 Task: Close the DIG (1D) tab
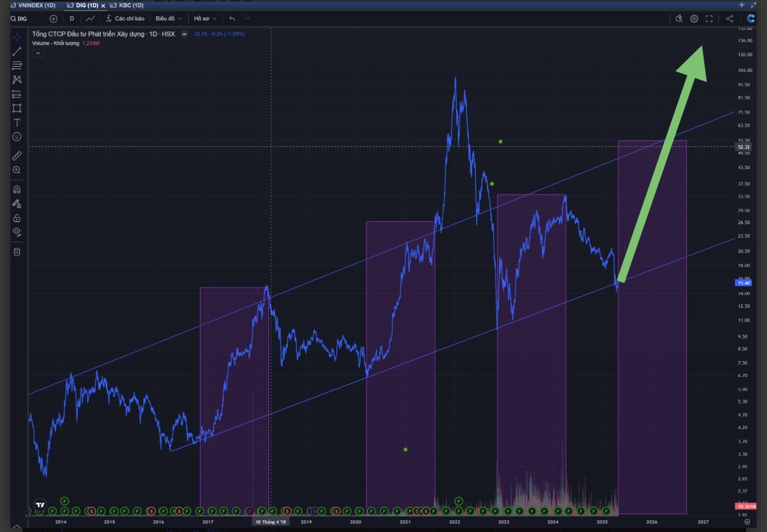click(103, 6)
